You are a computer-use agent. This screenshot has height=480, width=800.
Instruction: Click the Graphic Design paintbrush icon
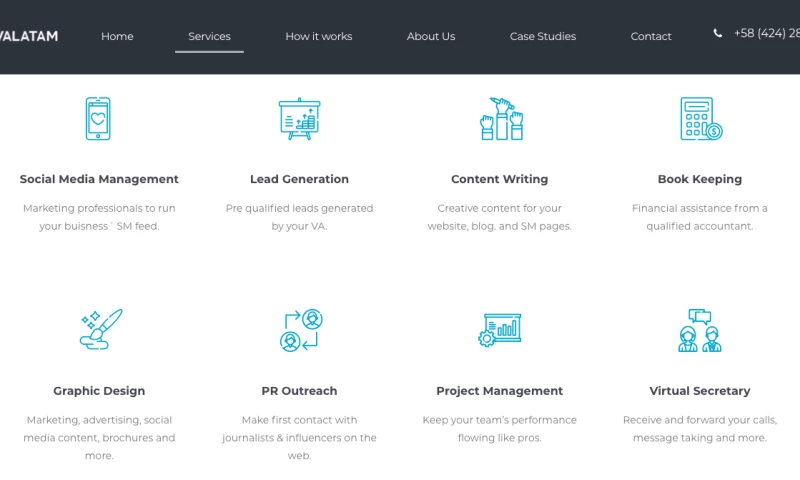point(101,329)
